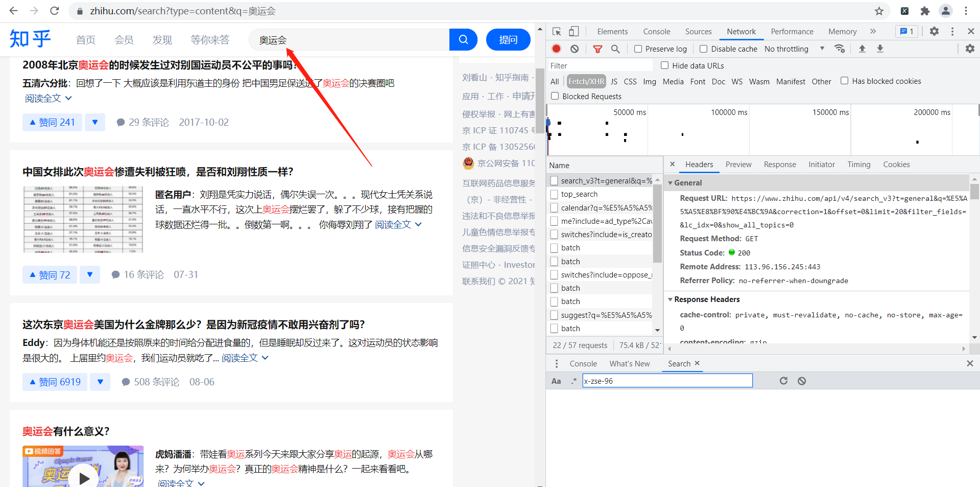Toggle match case Aa in search
The width and height of the screenshot is (980, 487).
(x=556, y=381)
